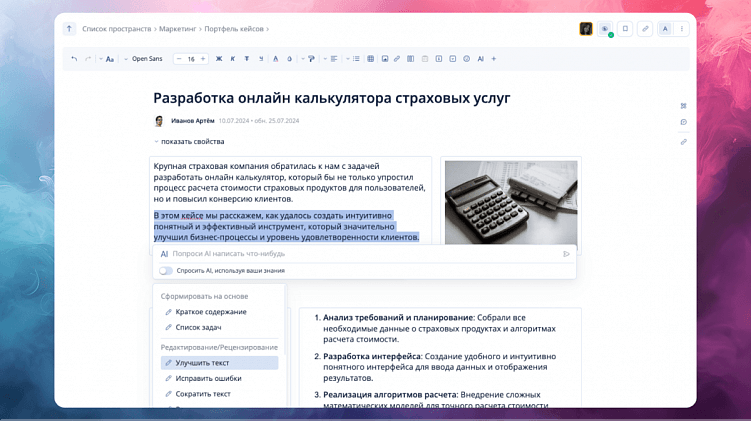751x421 pixels.
Task: Open the Список пространств breadcrumb
Action: pos(116,29)
